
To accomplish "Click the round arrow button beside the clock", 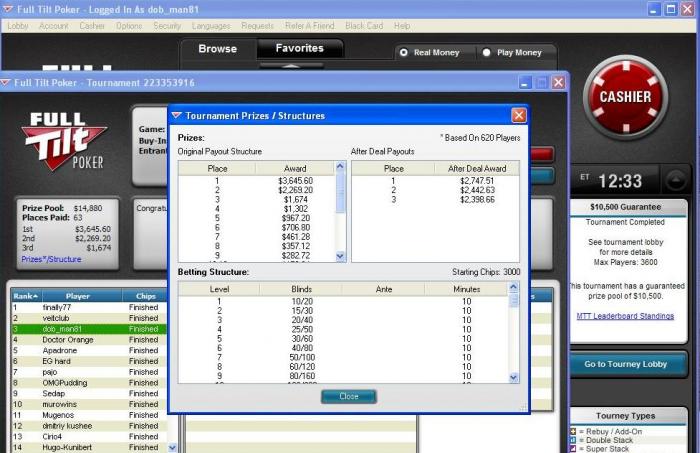I will (676, 180).
